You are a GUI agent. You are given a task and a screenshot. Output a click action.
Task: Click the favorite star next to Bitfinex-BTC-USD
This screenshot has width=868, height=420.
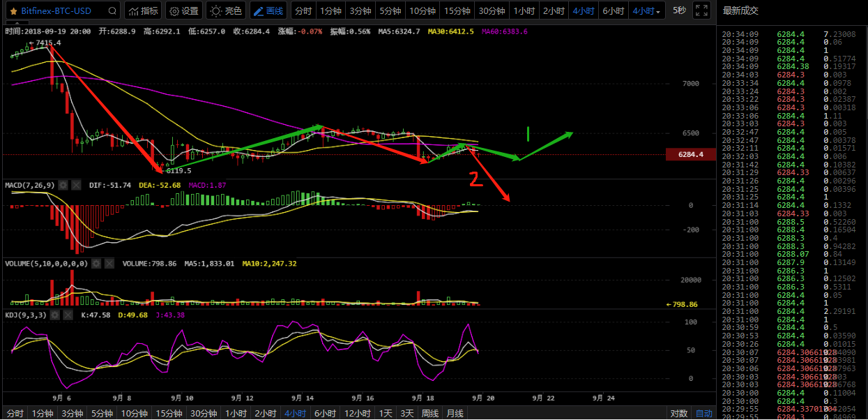point(13,11)
